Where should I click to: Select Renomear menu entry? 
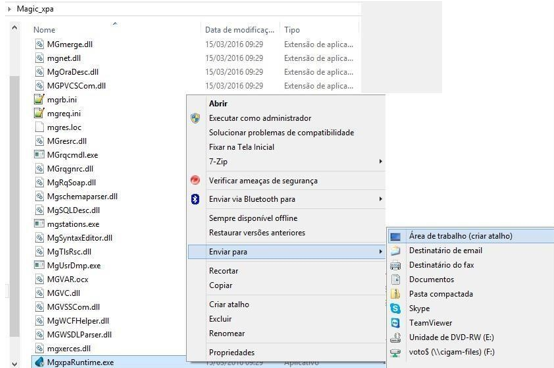(226, 333)
